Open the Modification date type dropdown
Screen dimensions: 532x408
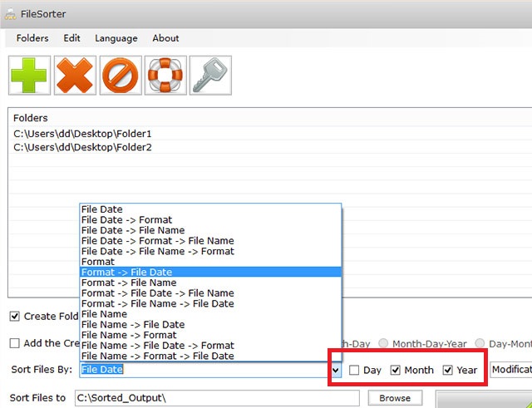pyautogui.click(x=511, y=370)
